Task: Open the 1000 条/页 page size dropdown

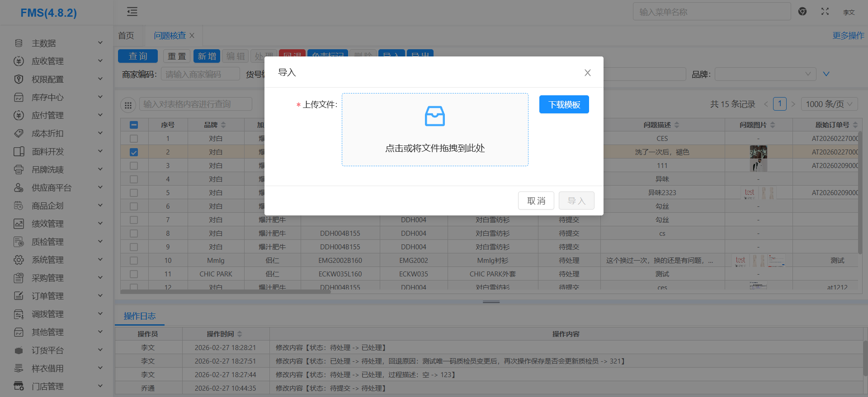Action: click(x=829, y=104)
